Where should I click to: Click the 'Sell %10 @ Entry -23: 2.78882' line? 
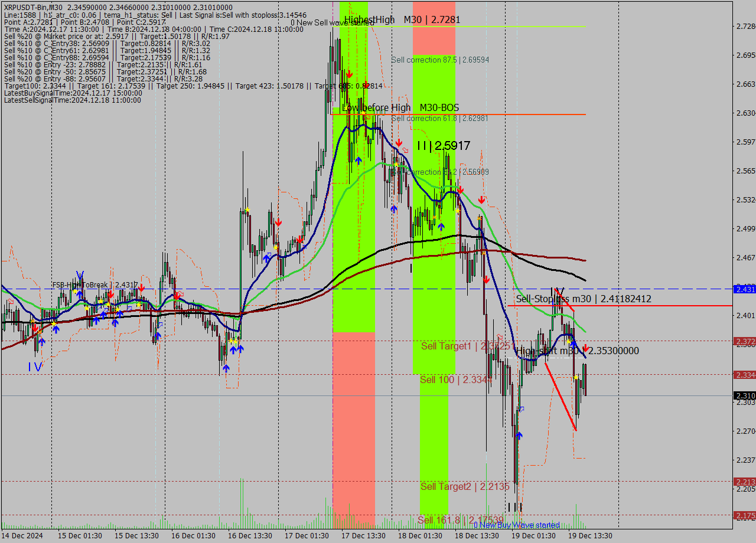click(103, 64)
